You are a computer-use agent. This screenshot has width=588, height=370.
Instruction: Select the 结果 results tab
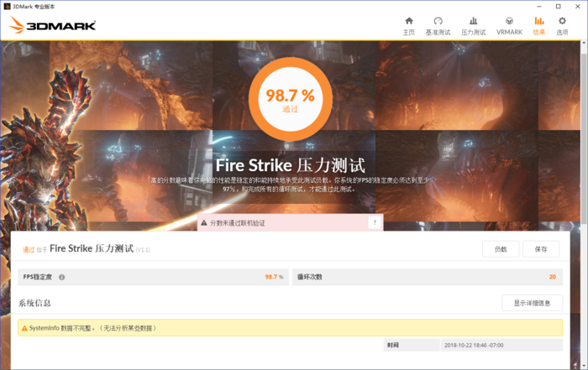coord(539,26)
